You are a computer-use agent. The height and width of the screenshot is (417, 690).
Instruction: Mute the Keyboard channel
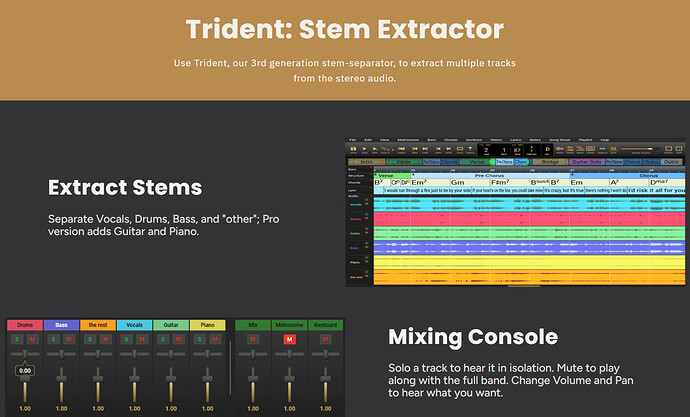pyautogui.click(x=326, y=339)
